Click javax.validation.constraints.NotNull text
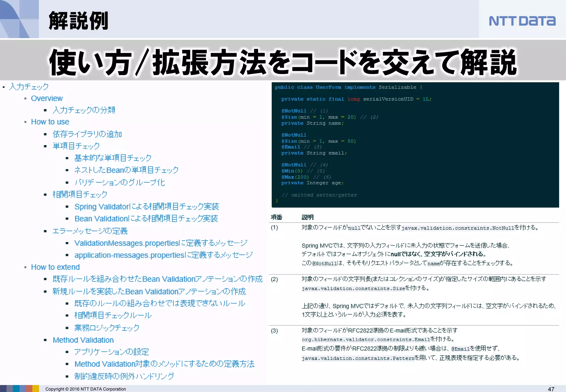 click(x=458, y=228)
